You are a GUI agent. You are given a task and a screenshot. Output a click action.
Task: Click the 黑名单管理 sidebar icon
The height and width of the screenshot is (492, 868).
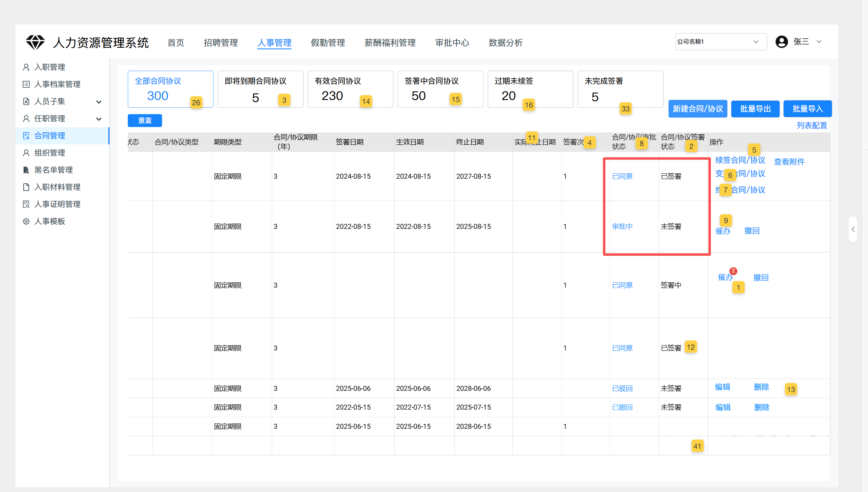[26, 170]
